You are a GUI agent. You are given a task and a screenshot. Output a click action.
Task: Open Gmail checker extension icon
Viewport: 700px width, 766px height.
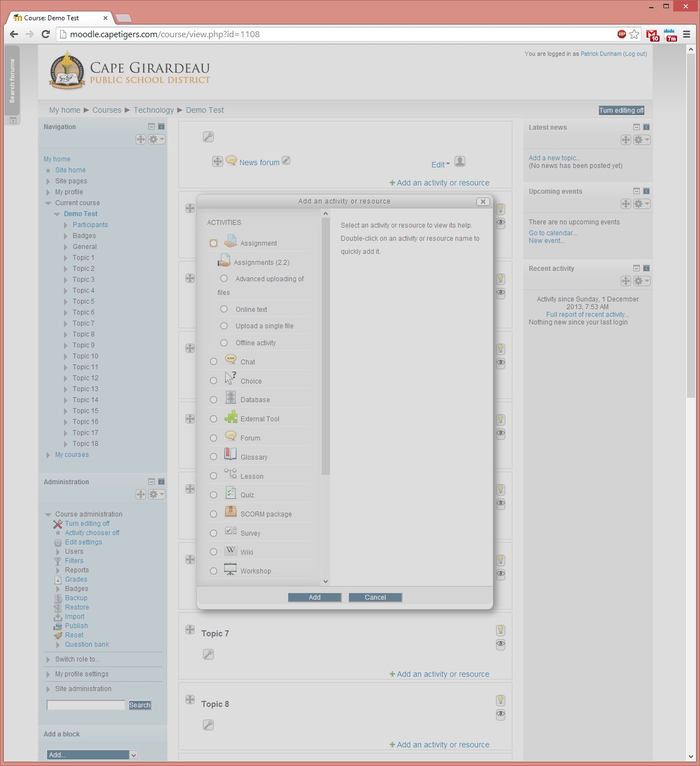pos(652,35)
